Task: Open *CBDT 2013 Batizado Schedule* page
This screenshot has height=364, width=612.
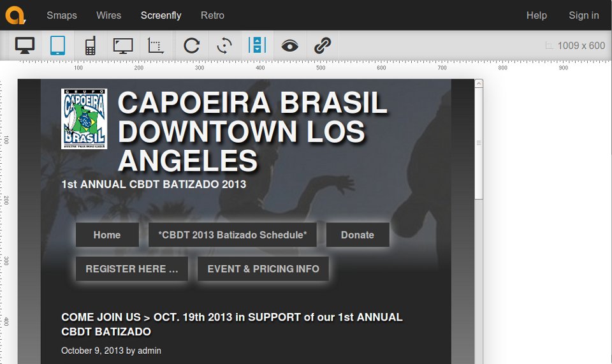Action: 232,235
